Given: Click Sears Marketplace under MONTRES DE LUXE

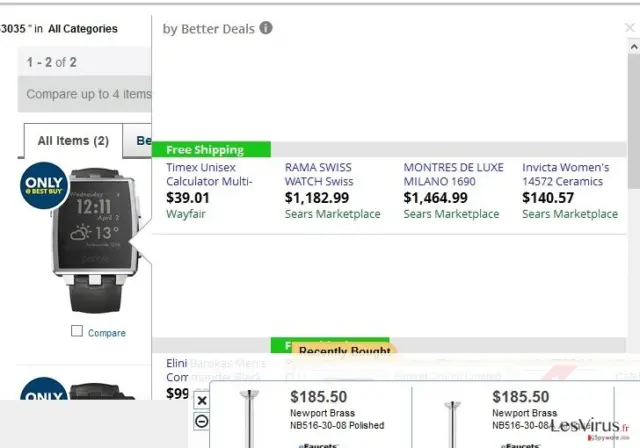Looking at the screenshot, I should tap(451, 214).
